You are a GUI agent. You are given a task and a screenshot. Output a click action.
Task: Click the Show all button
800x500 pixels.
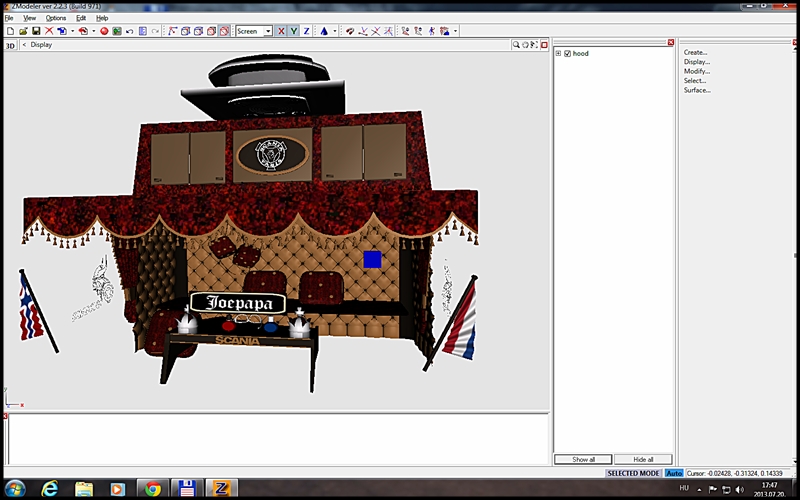(583, 459)
